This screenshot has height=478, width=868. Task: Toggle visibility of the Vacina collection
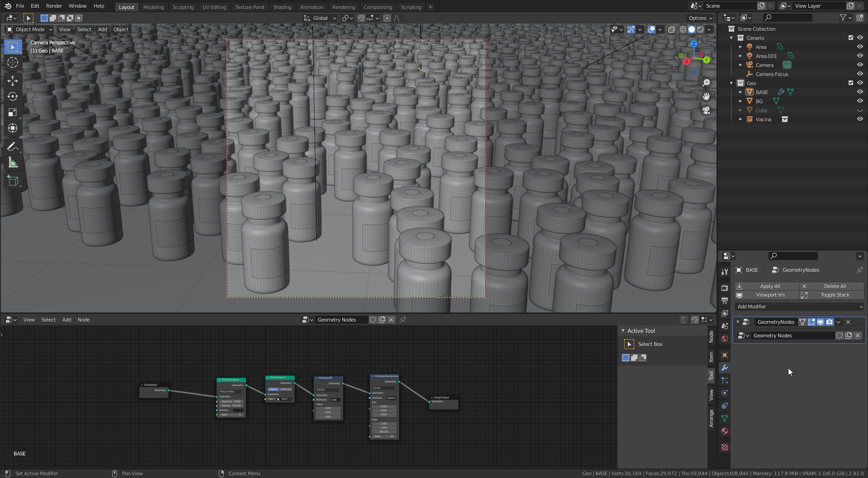point(860,119)
